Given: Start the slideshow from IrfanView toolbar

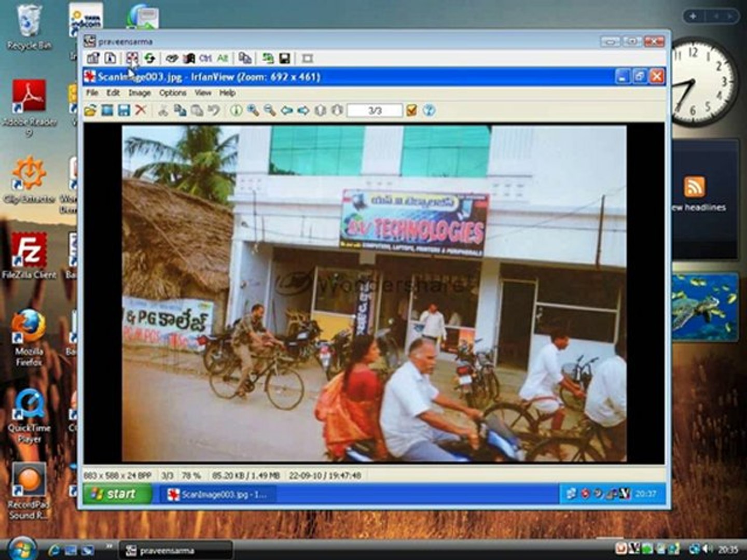Looking at the screenshot, I should click(107, 110).
